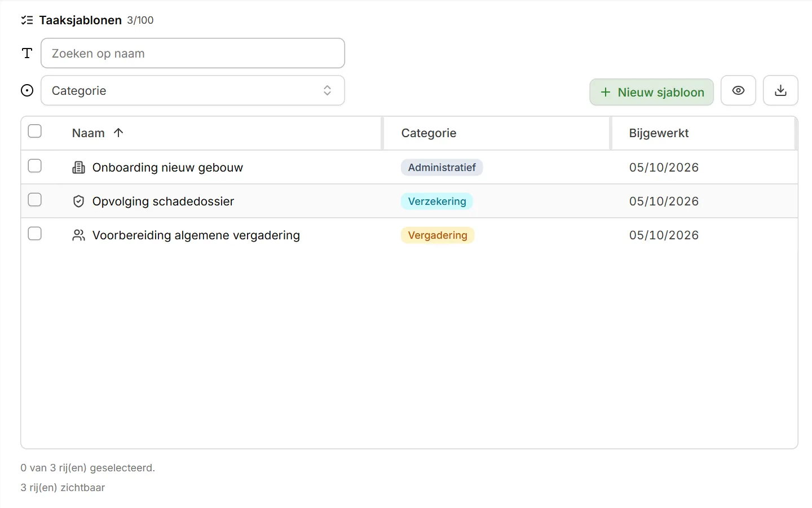Click the circle icon beside Categorie filter

pyautogui.click(x=27, y=90)
